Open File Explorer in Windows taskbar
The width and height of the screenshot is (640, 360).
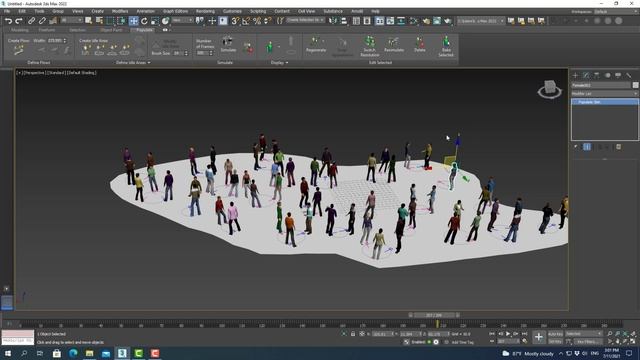click(x=89, y=353)
